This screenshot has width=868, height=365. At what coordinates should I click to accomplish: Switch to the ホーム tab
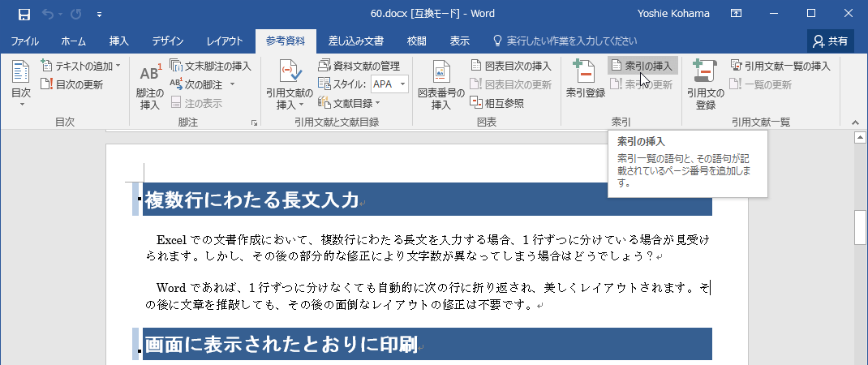[x=74, y=41]
